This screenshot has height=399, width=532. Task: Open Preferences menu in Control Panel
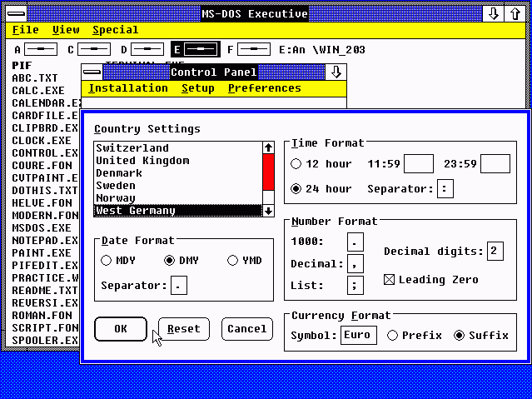pyautogui.click(x=264, y=88)
